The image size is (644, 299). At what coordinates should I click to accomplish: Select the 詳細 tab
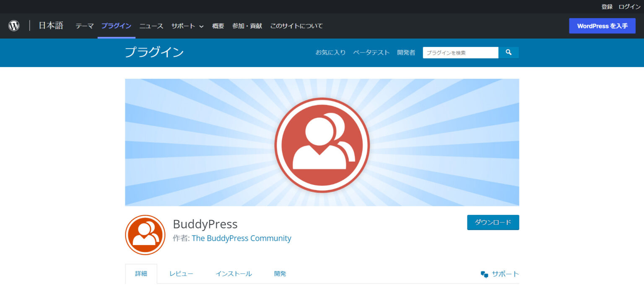[x=141, y=273]
